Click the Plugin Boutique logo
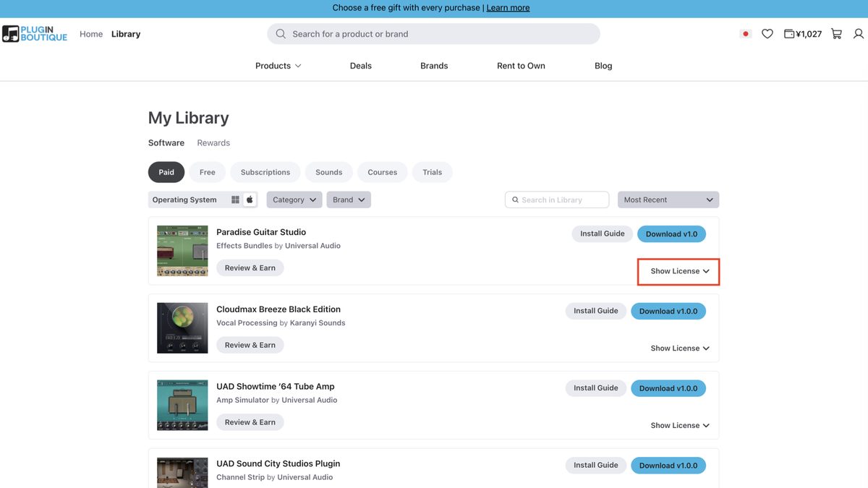This screenshot has width=868, height=488. 35,34
